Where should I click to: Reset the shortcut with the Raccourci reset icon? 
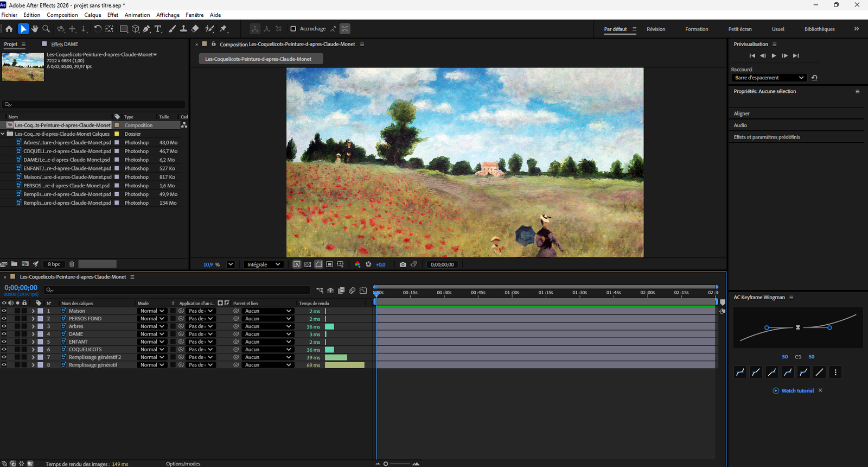click(814, 78)
